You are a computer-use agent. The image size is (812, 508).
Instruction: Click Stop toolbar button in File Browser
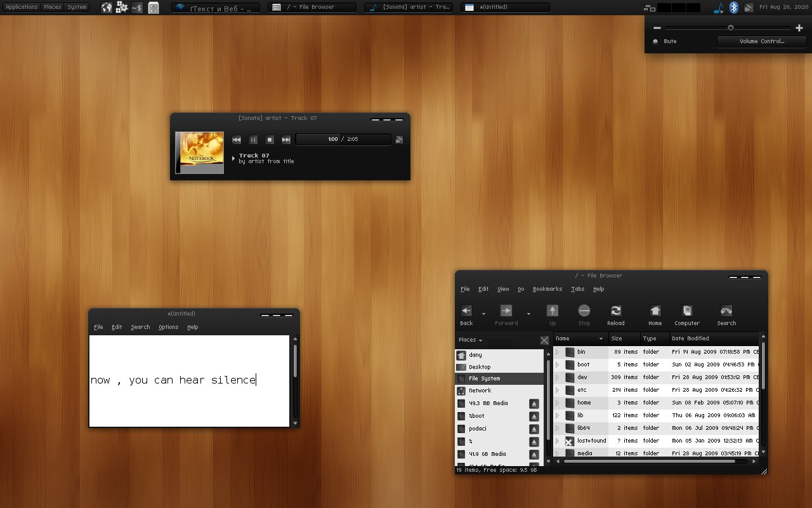(584, 314)
